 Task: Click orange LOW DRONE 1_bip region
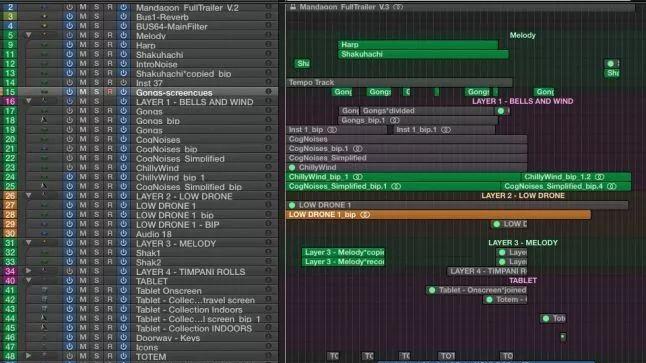click(x=438, y=215)
